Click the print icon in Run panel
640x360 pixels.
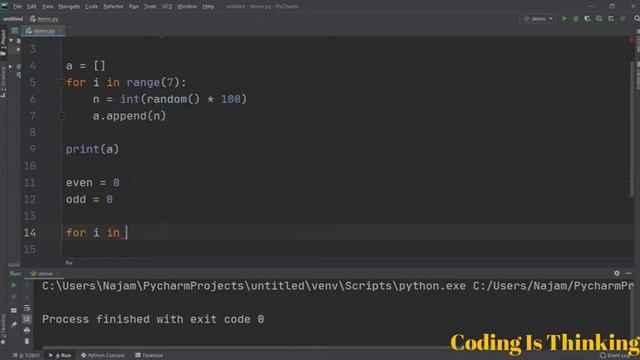pos(27,330)
